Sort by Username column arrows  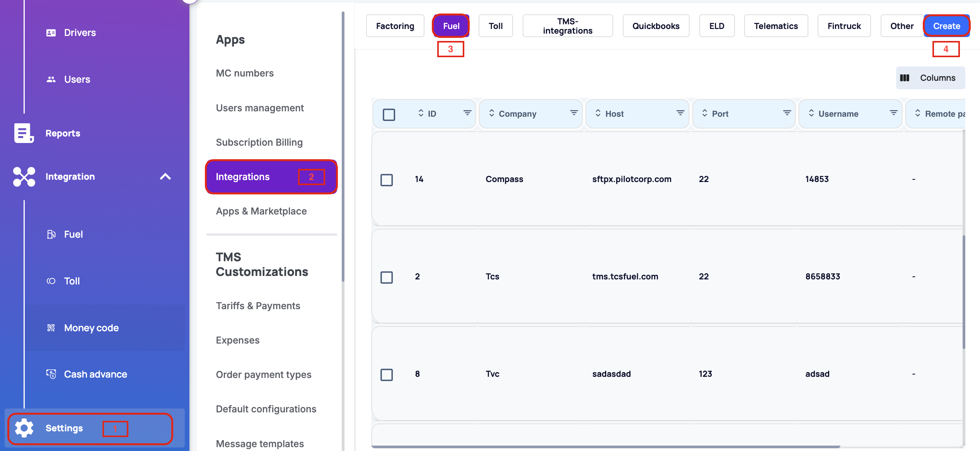[x=811, y=113]
